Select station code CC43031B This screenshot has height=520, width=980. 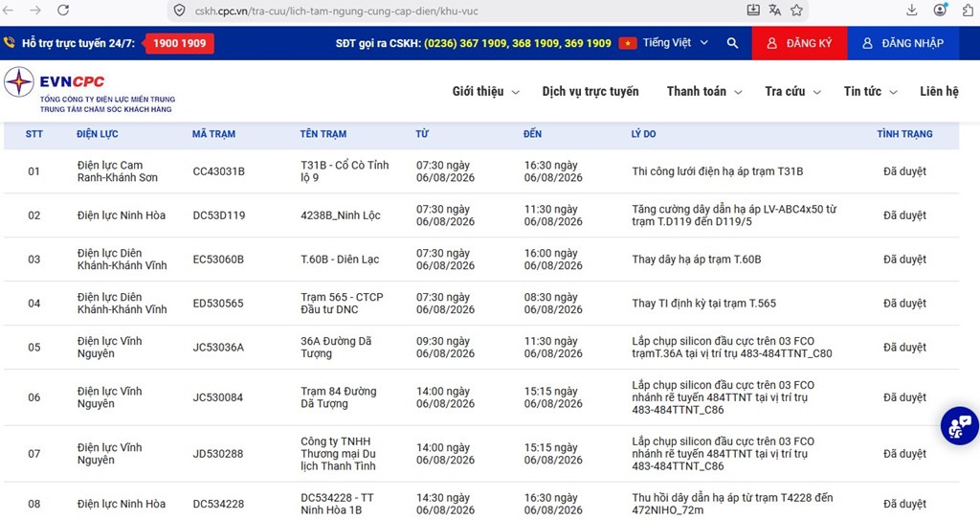[219, 171]
